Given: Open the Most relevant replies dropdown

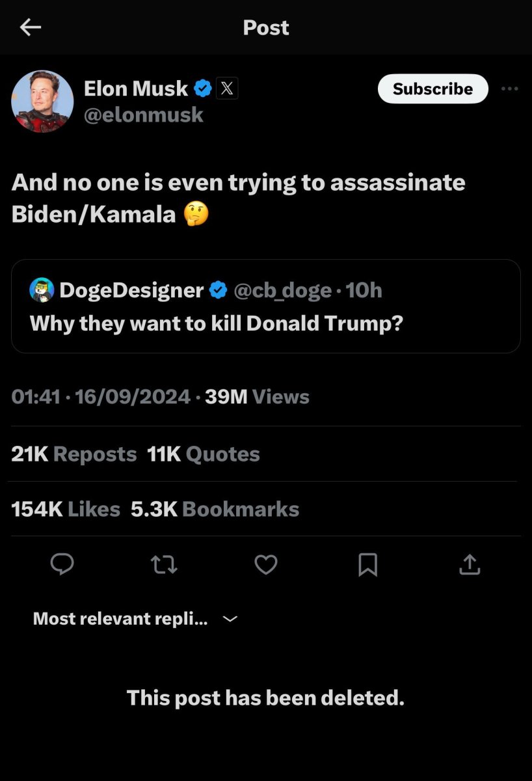Looking at the screenshot, I should click(120, 618).
